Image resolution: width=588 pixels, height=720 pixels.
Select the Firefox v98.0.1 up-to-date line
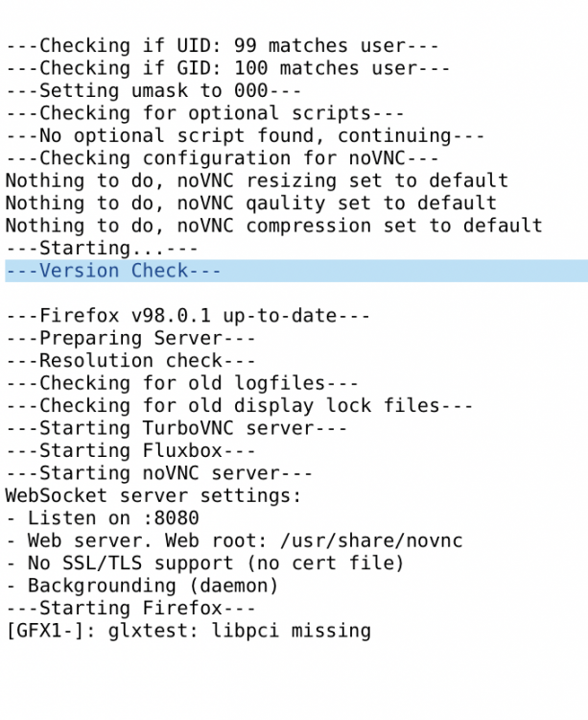188,316
